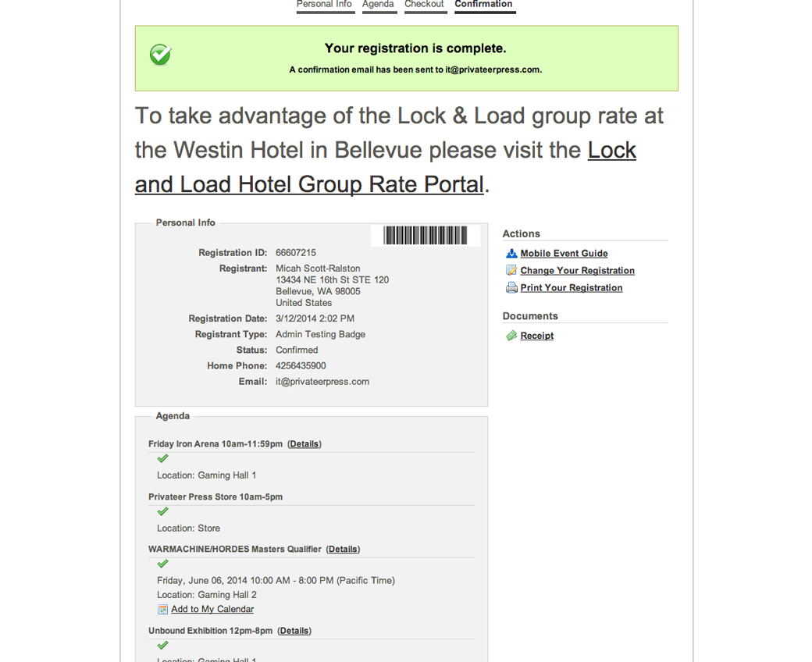Switch to the Agenda tab
The image size is (812, 662).
pos(378,5)
